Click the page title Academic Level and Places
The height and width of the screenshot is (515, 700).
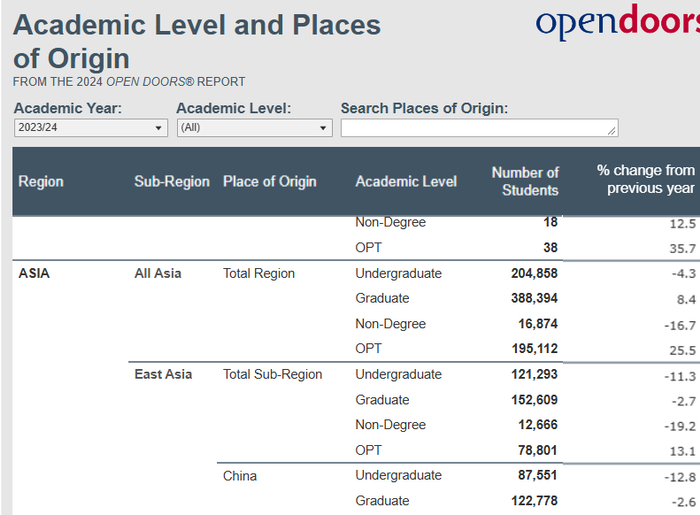click(197, 25)
